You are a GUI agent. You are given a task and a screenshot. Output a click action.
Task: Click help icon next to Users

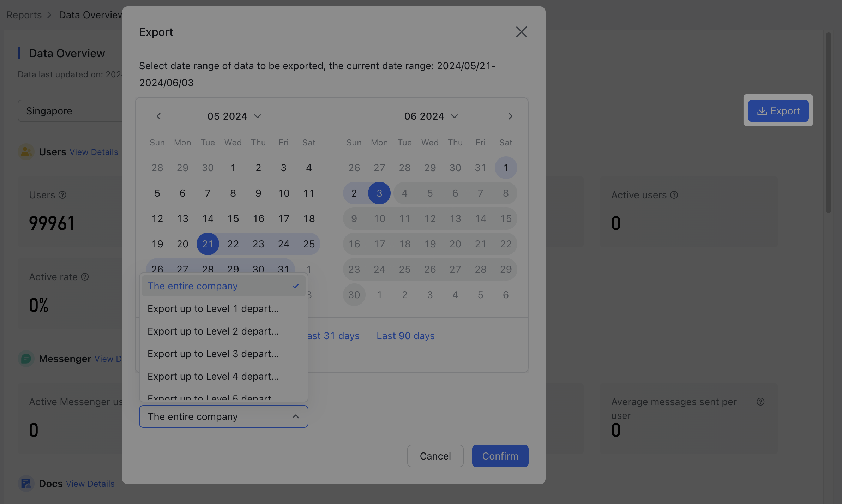[x=62, y=195]
